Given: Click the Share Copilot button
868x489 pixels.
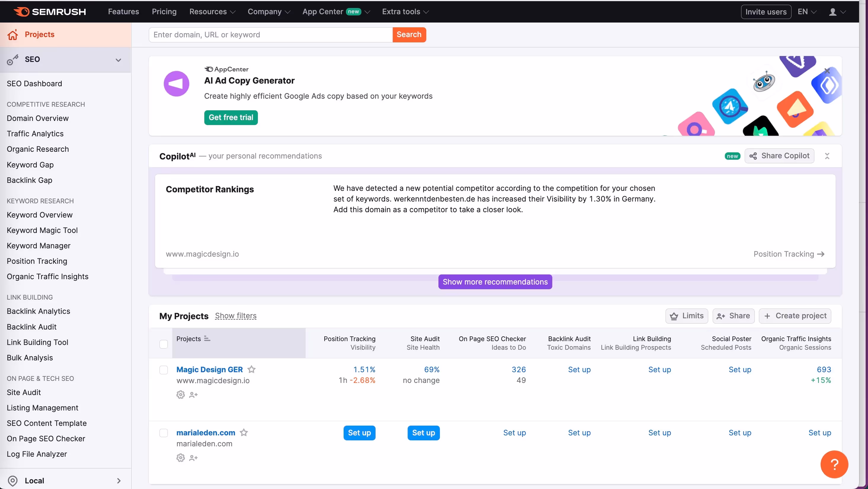Looking at the screenshot, I should point(779,156).
